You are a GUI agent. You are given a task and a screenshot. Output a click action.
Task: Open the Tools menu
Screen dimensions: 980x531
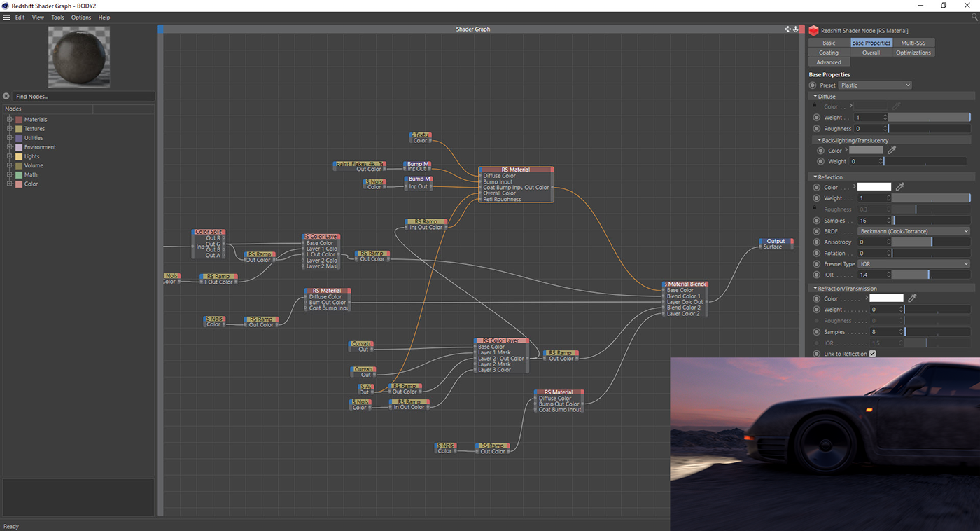[x=57, y=18]
